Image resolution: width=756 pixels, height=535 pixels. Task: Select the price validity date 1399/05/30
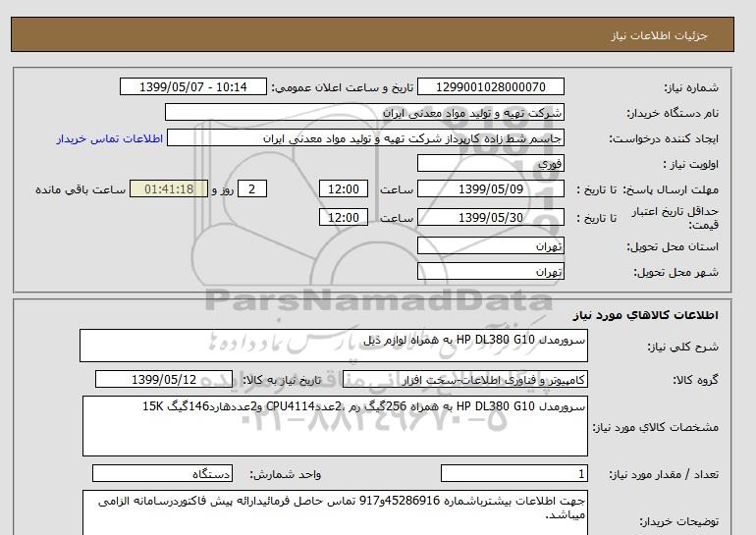pyautogui.click(x=490, y=217)
